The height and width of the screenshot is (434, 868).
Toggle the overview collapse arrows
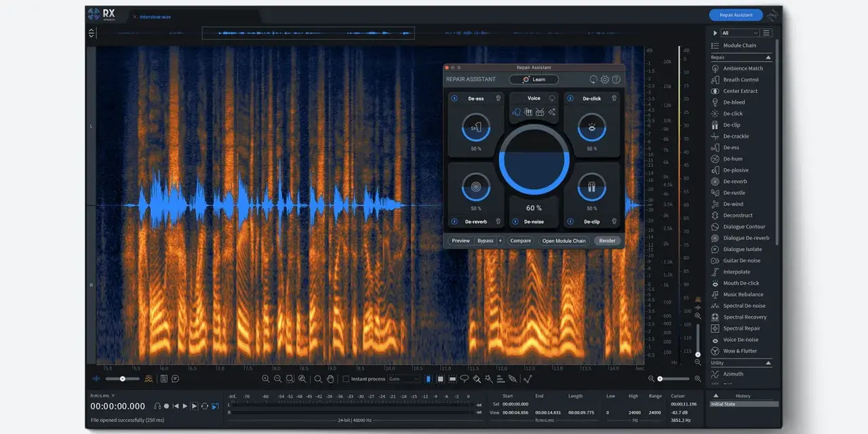click(x=92, y=33)
